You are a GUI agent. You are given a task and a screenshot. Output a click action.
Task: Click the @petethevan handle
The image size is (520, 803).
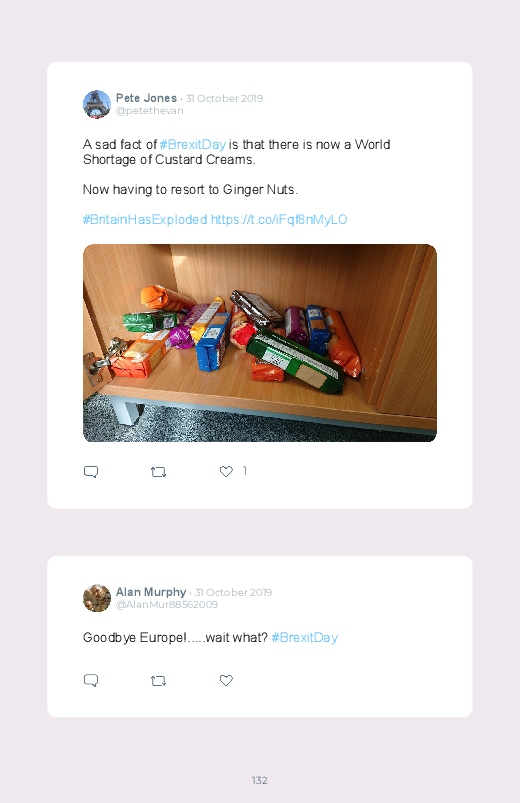click(150, 111)
